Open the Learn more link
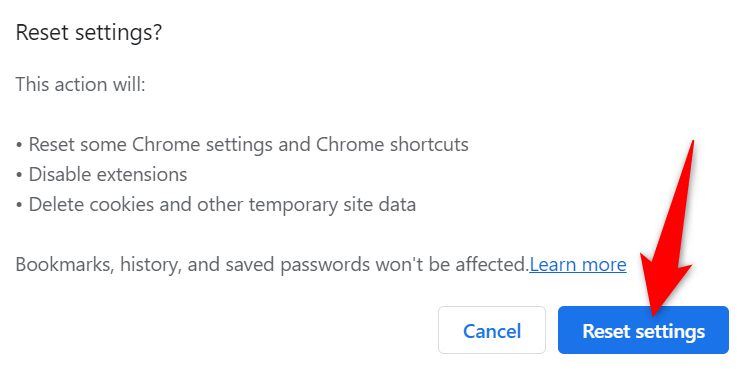This screenshot has width=742, height=372. 578,264
